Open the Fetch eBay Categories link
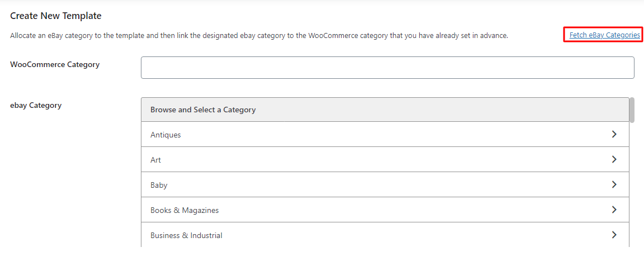The width and height of the screenshot is (644, 266). click(x=604, y=35)
